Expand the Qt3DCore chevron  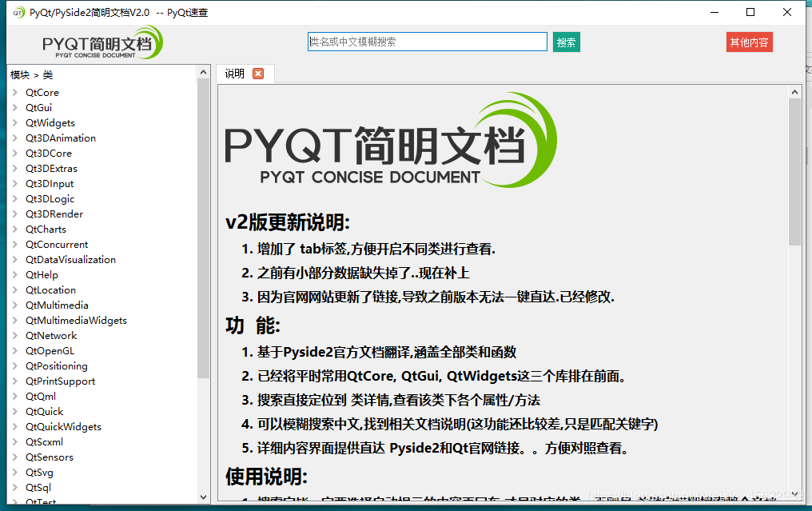(15, 153)
